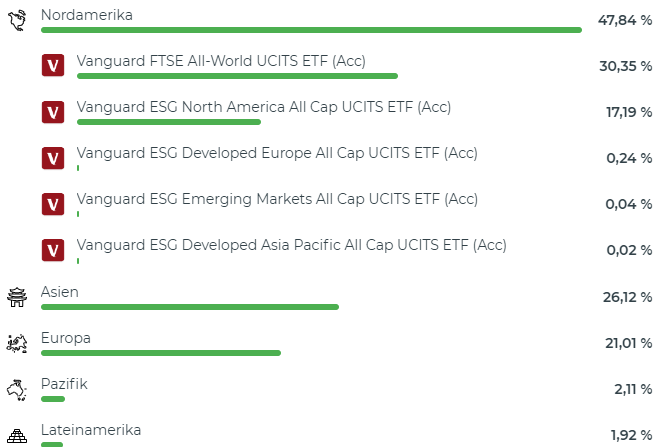Click Vanguard logo beside ESG Emerging Markets ETF
658x447 pixels.
click(x=53, y=204)
